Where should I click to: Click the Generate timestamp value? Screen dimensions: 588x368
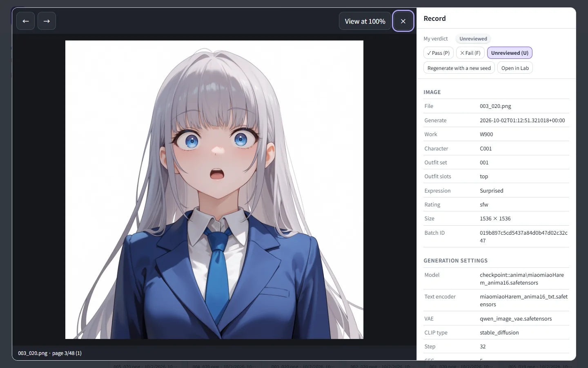[x=522, y=120]
